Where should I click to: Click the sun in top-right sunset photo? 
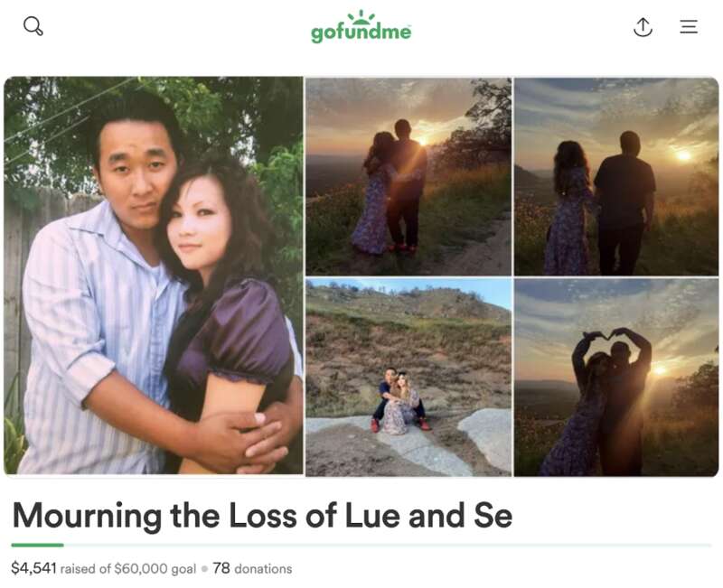click(x=683, y=155)
